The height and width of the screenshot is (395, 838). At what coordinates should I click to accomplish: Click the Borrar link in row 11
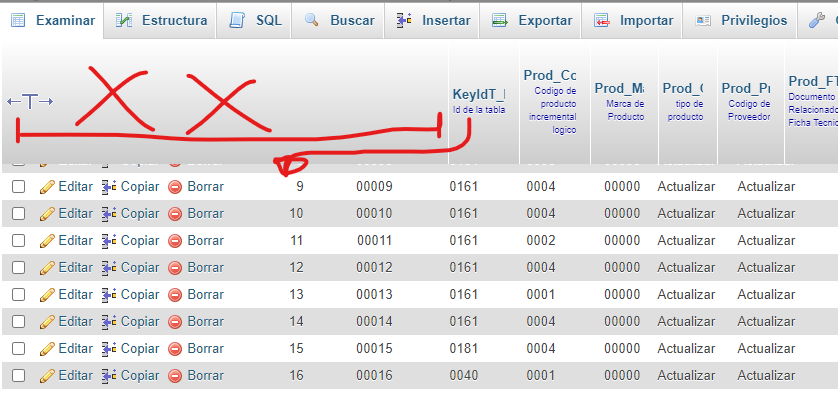coord(205,241)
